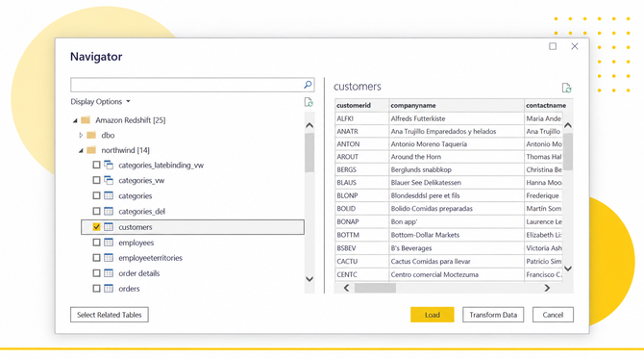This screenshot has width=644, height=359.
Task: Click the refresh preview icon beside customers heading
Action: click(566, 88)
